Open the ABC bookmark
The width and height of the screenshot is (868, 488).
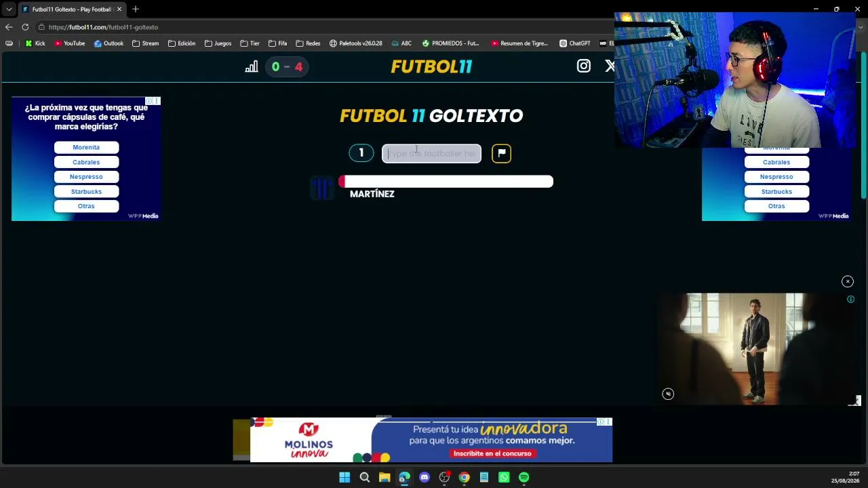(401, 43)
